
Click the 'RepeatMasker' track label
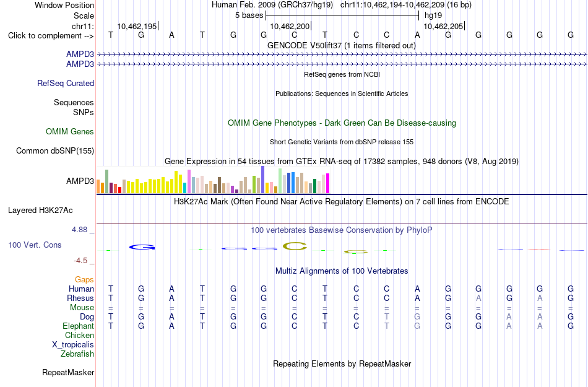point(68,372)
